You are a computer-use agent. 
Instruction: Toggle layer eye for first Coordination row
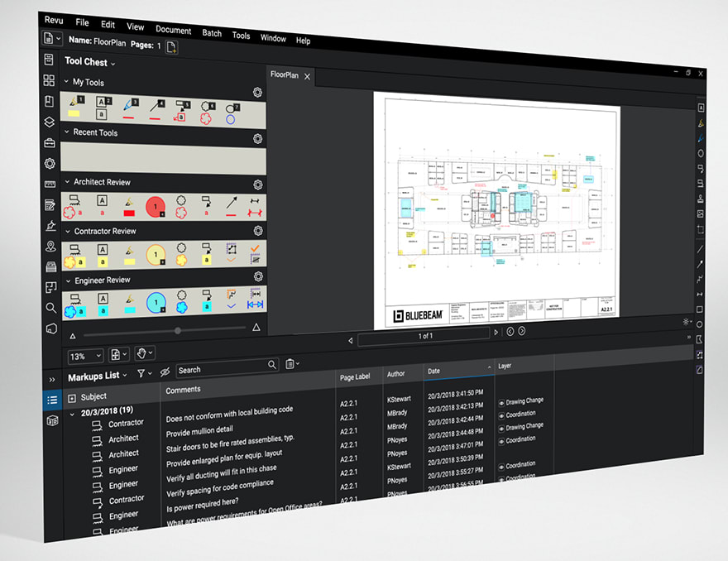click(x=501, y=415)
